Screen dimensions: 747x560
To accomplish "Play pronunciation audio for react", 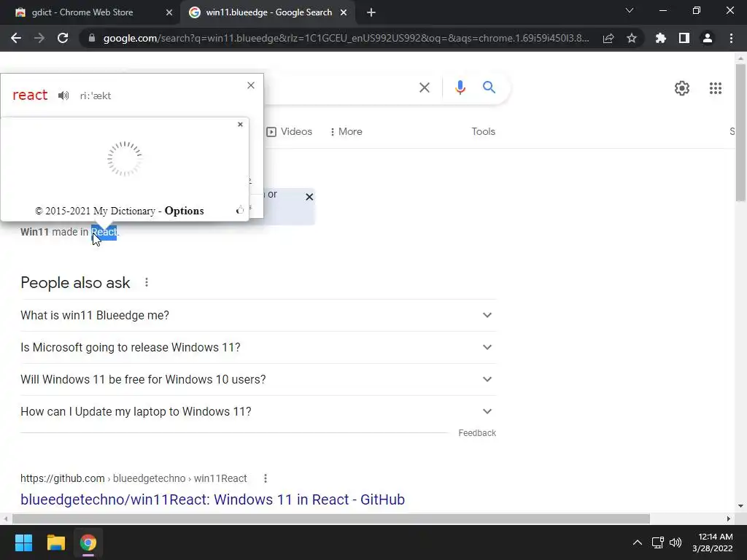I will (x=63, y=96).
